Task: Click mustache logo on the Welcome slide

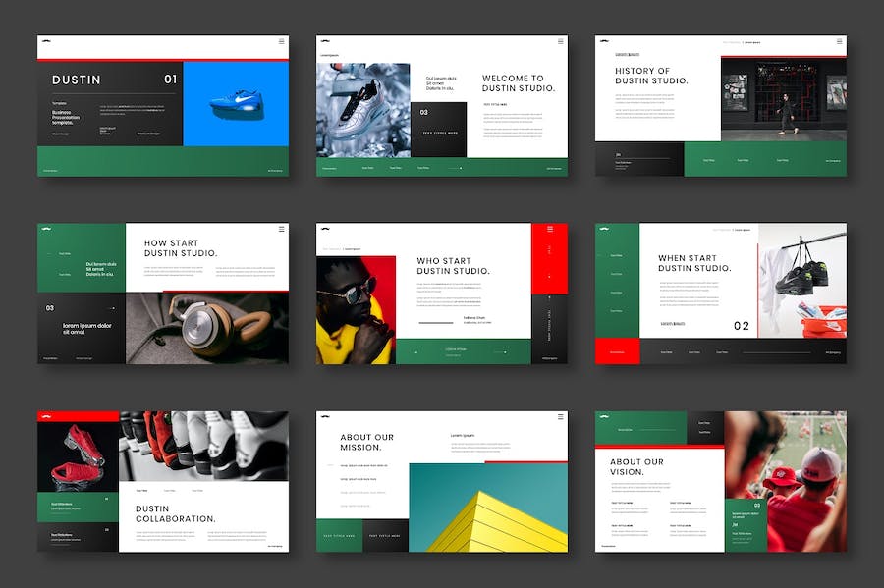Action: point(325,41)
